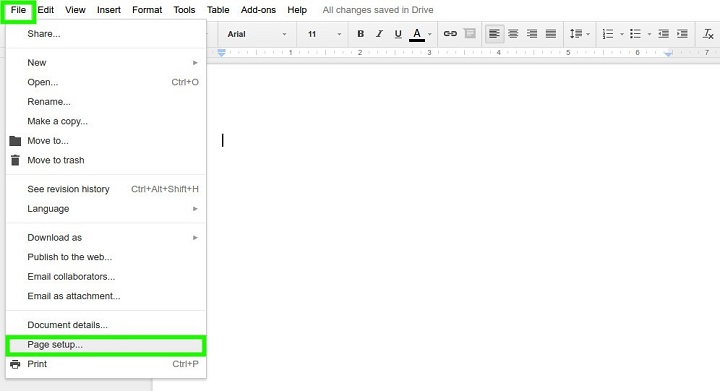Image resolution: width=720 pixels, height=391 pixels.
Task: Toggle bold formatting in toolbar
Action: click(360, 34)
